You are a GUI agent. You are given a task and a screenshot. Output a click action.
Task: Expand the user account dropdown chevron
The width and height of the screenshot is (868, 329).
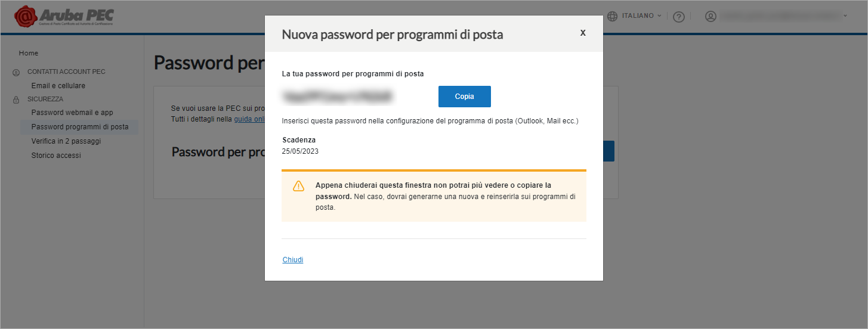(845, 16)
